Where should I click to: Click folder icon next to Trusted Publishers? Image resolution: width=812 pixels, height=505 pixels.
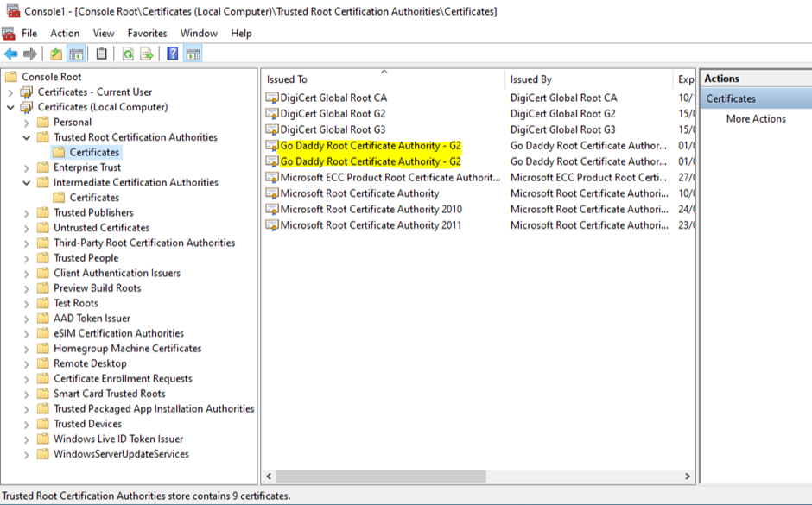(43, 212)
